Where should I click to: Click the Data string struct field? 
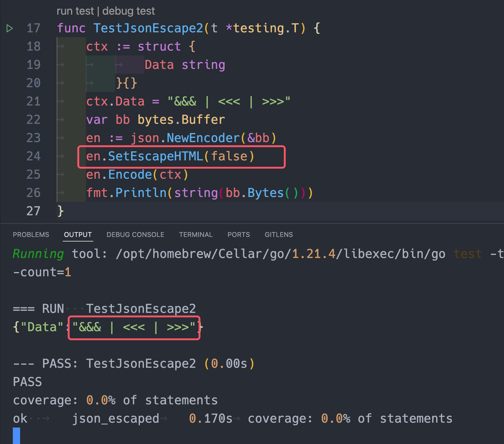pos(185,65)
